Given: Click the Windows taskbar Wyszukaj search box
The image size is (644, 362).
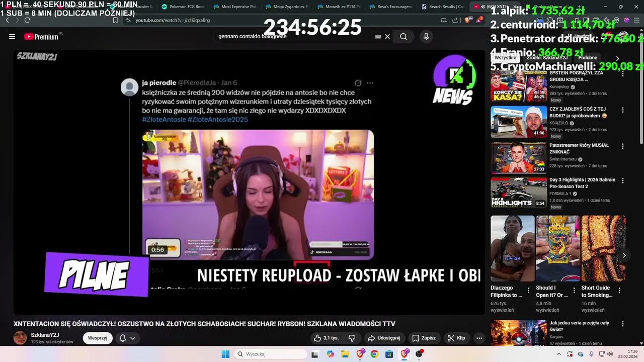Looking at the screenshot, I should [271, 354].
